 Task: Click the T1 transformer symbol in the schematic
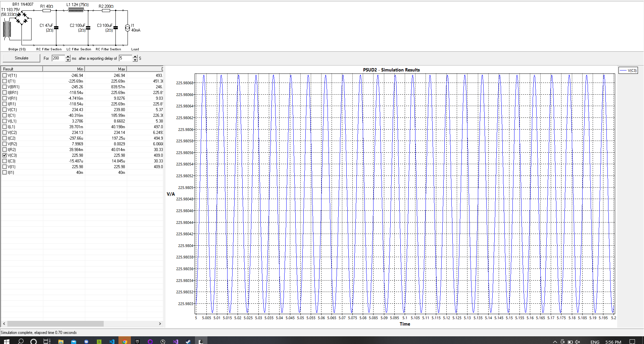pyautogui.click(x=7, y=29)
